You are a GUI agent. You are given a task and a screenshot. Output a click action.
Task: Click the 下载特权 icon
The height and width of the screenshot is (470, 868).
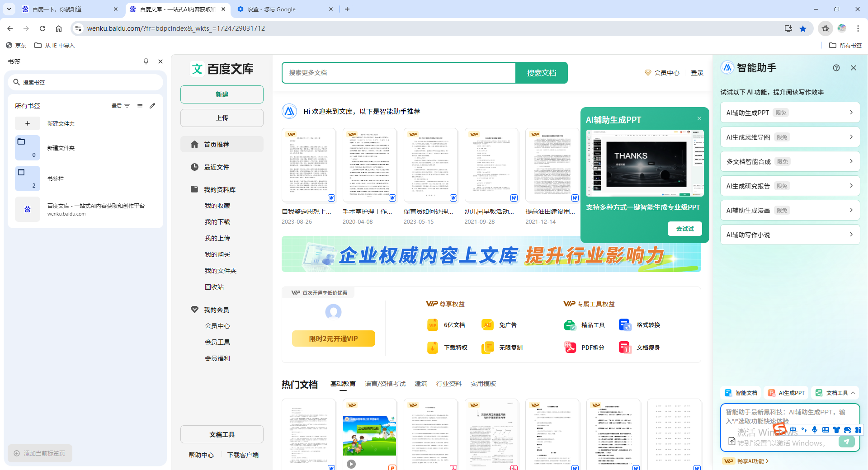433,348
